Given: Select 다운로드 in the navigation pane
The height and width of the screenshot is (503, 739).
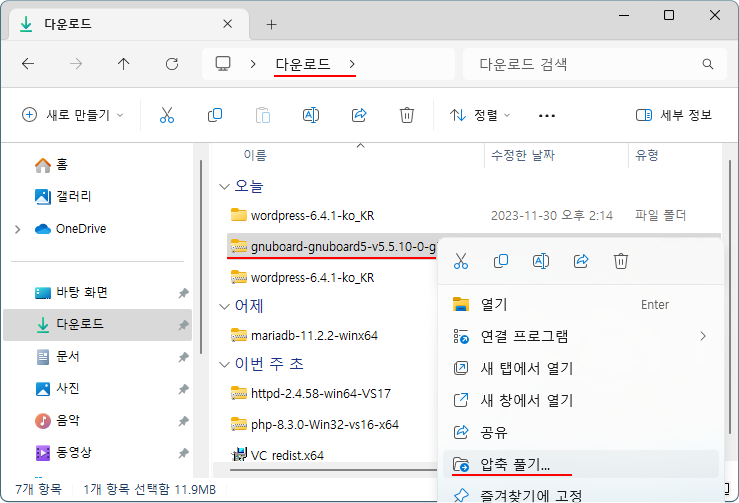Looking at the screenshot, I should (x=97, y=324).
